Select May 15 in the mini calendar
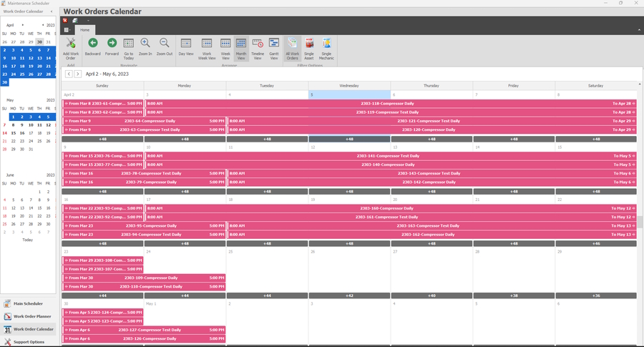The height and width of the screenshot is (347, 644). pos(13,133)
